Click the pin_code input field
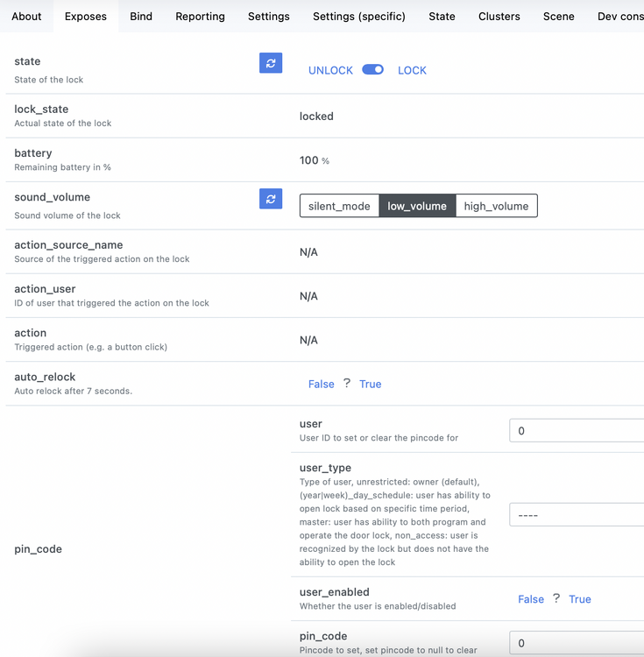The height and width of the screenshot is (657, 644). click(577, 643)
